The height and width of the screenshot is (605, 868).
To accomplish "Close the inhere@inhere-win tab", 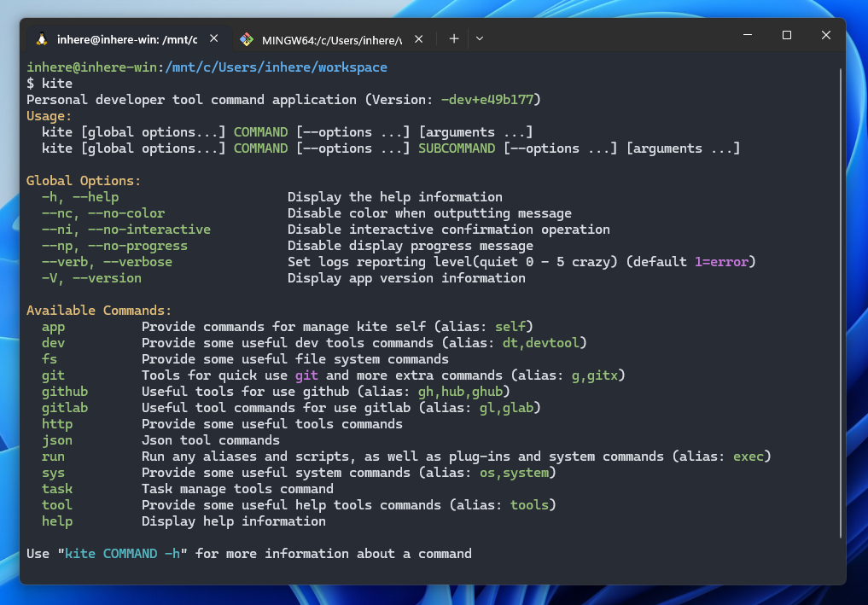I will pos(214,38).
